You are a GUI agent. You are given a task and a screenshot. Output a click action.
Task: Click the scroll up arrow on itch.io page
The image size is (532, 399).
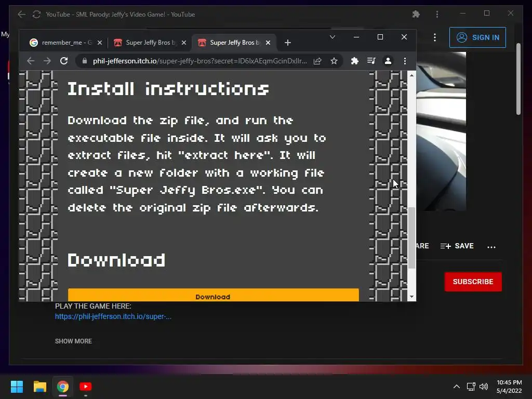click(x=411, y=75)
